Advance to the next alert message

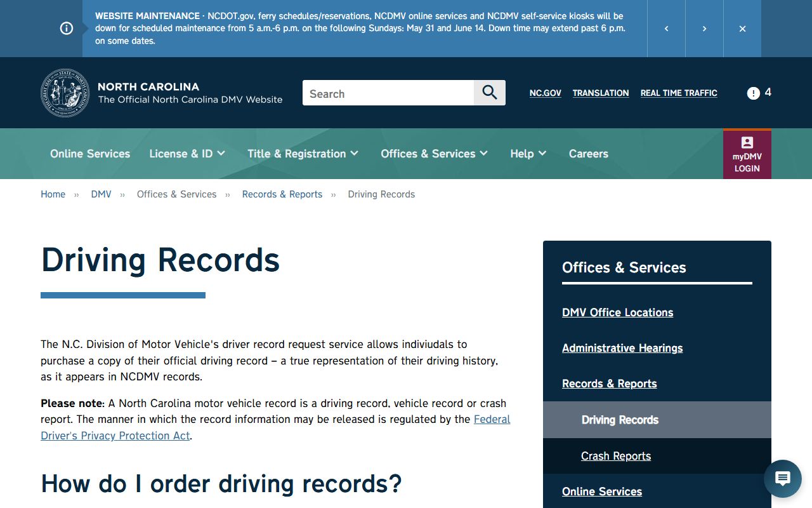coord(704,29)
